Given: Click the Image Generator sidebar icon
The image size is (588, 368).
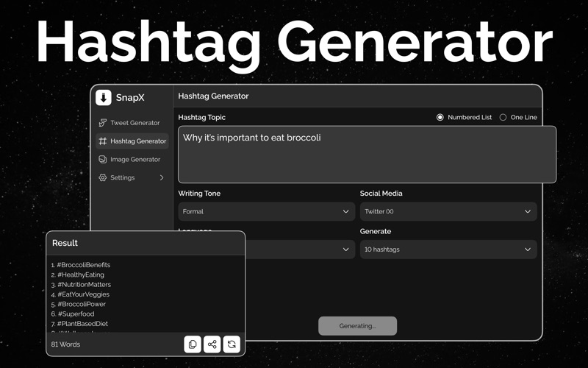Looking at the screenshot, I should [102, 159].
